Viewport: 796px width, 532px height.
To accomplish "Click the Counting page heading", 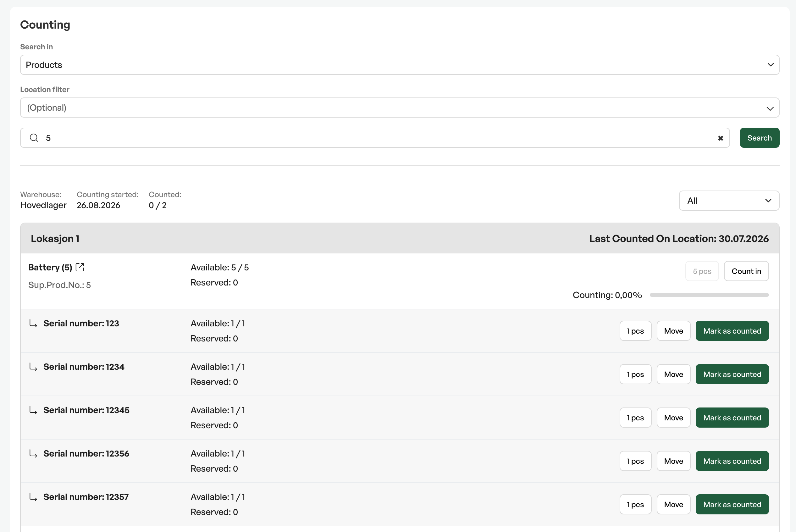I will tap(45, 25).
